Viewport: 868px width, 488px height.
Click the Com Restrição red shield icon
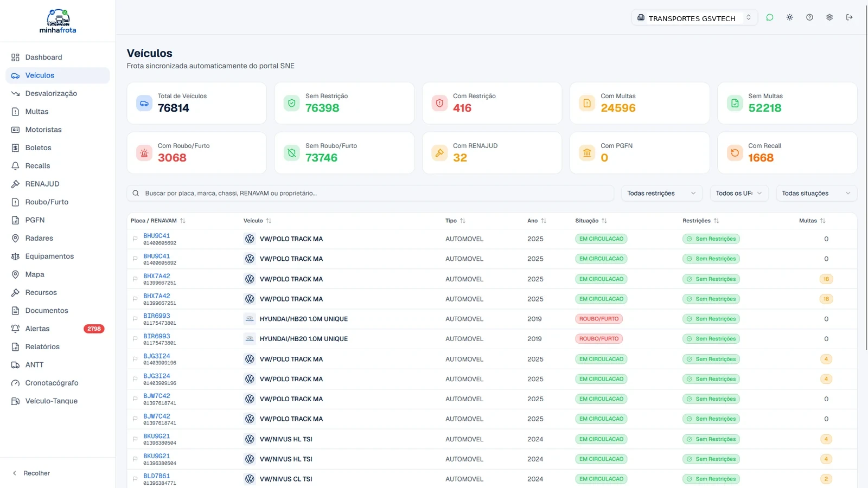pos(439,103)
